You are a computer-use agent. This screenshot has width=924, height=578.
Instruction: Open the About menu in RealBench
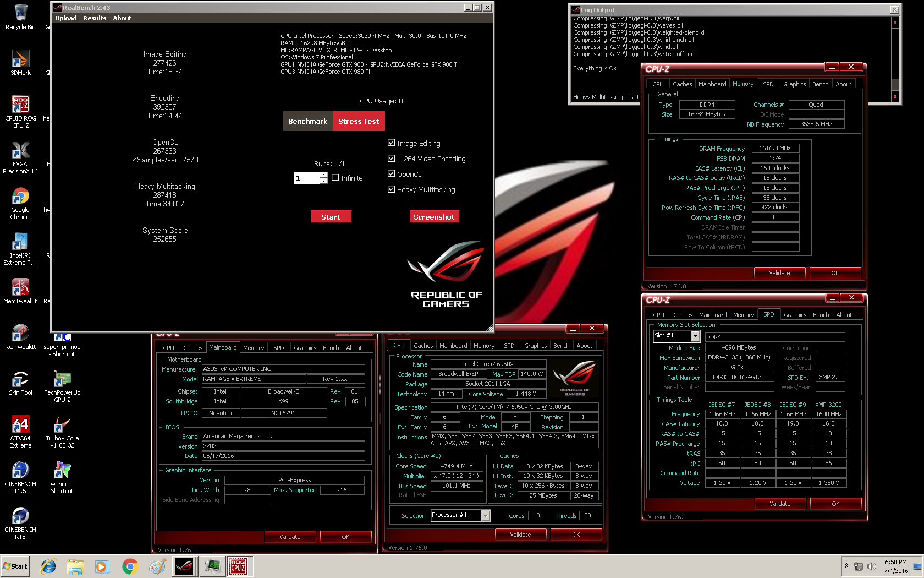(122, 18)
